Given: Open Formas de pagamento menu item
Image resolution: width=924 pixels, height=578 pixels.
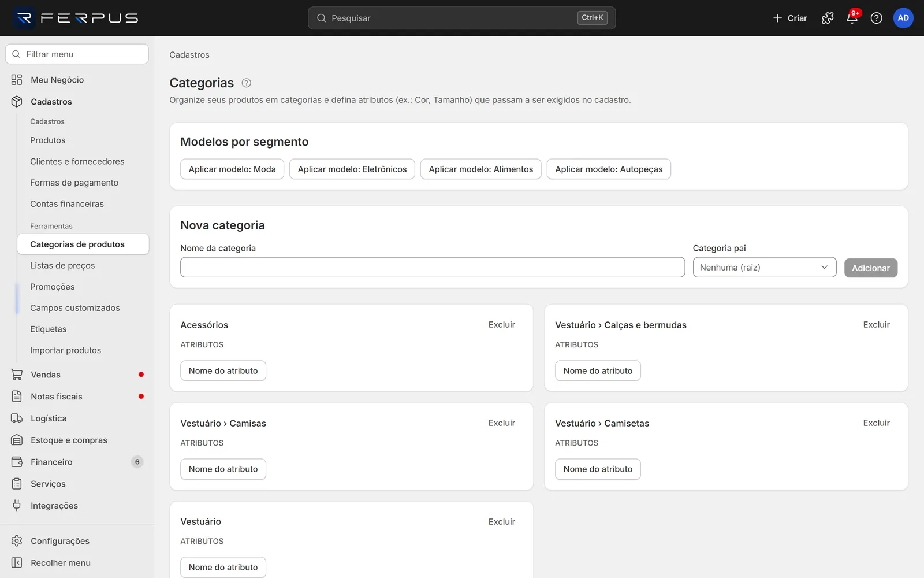Looking at the screenshot, I should pyautogui.click(x=74, y=183).
